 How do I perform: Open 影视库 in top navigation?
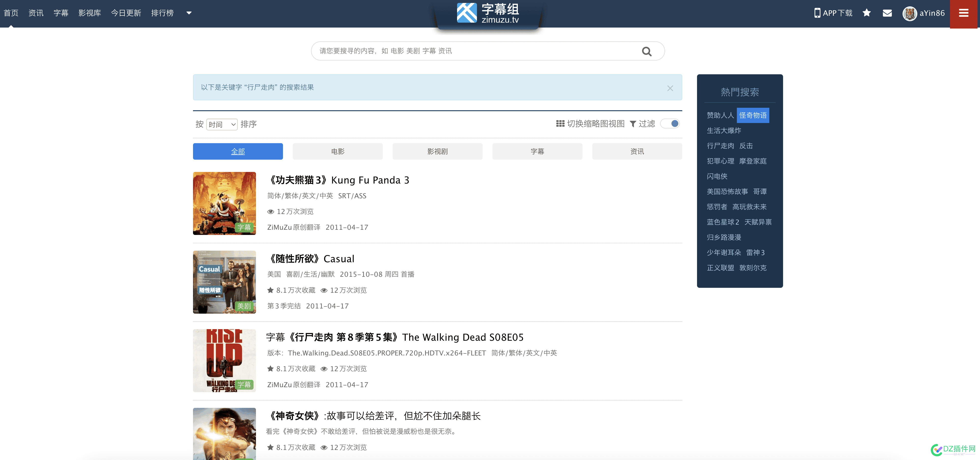pos(90,13)
